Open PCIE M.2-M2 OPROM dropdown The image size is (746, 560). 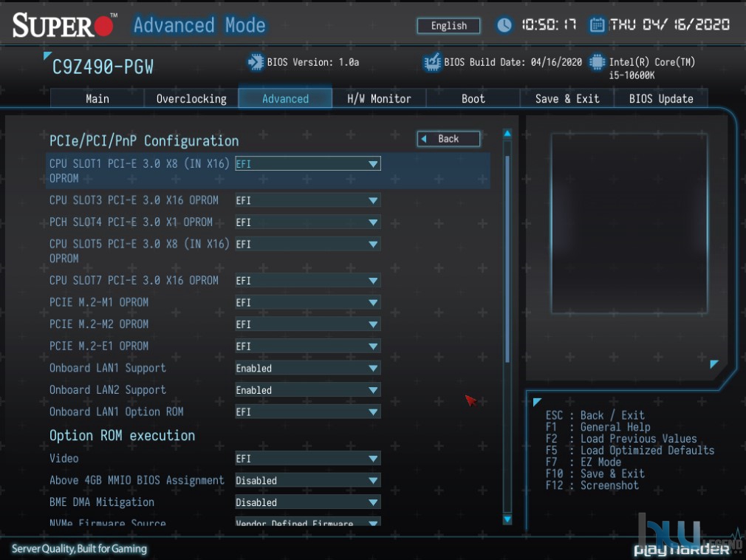click(308, 324)
